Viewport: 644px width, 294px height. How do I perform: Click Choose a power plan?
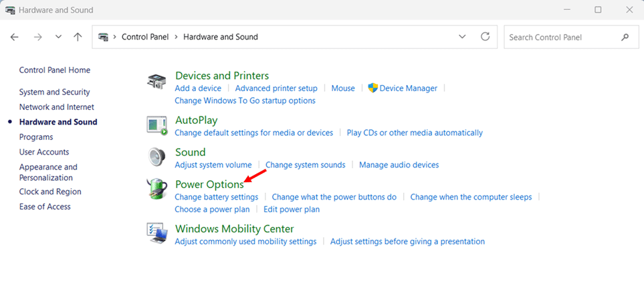click(x=212, y=210)
